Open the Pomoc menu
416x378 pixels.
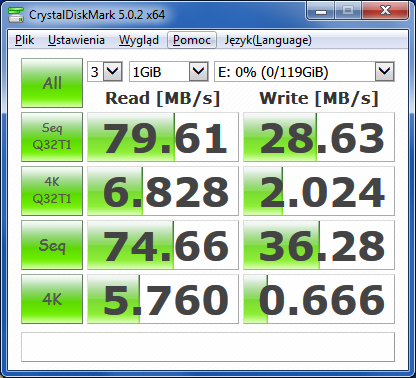[192, 40]
